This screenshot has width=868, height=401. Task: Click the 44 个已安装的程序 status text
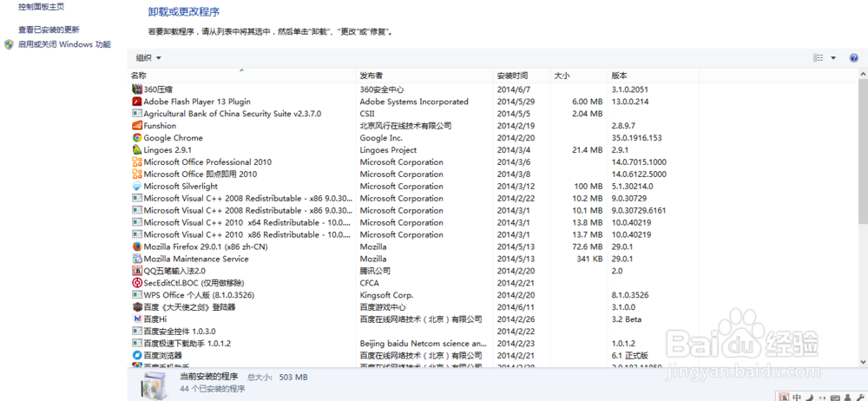pyautogui.click(x=212, y=389)
